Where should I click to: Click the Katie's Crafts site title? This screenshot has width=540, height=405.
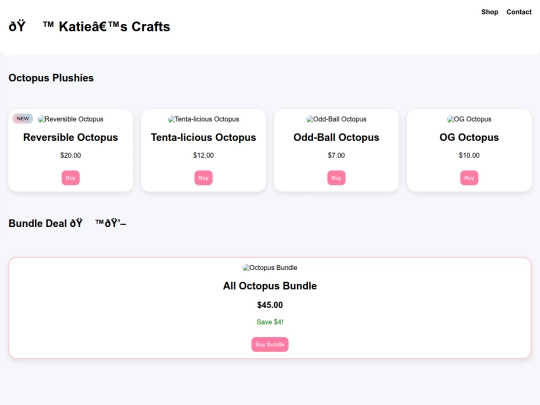point(90,27)
